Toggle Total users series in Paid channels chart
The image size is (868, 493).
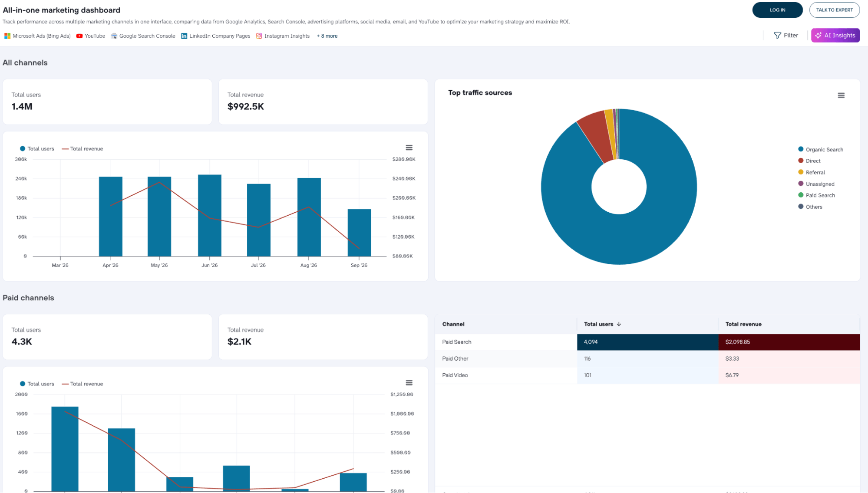37,384
